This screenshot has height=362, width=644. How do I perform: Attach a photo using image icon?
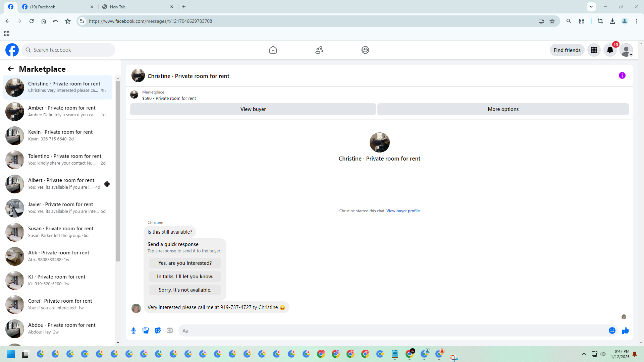click(x=146, y=330)
